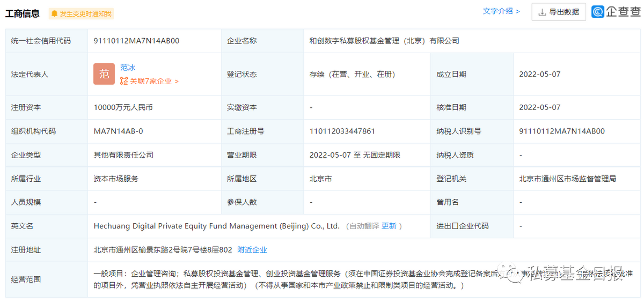Click 更新 next to 自动翻译
Viewport: 644px width, 302px height.
pyautogui.click(x=389, y=226)
